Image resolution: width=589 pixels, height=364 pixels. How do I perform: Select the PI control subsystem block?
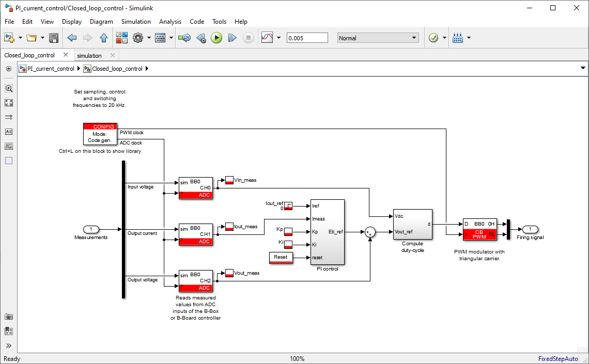pos(327,231)
